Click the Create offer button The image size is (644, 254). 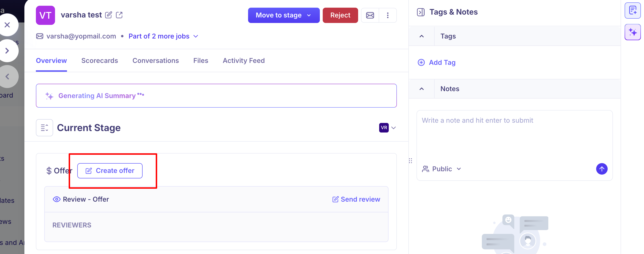tap(110, 171)
